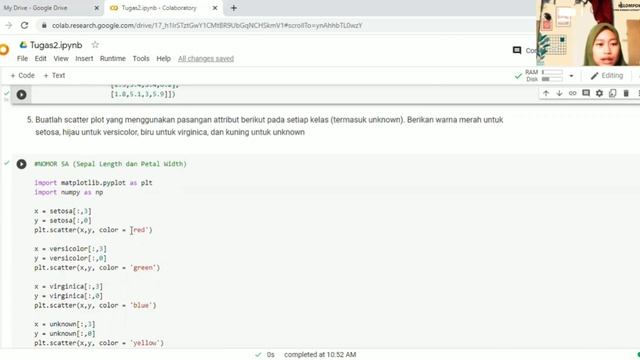Screen dimensions: 640x360
Task: Click the lock icon in address bar
Action: pos(44,25)
